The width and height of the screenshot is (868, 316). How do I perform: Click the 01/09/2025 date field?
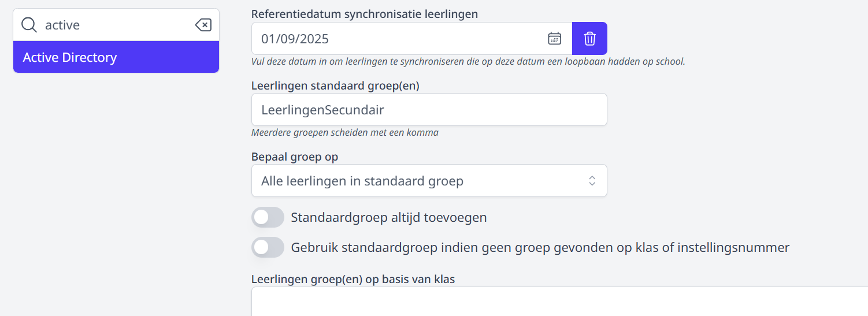click(x=412, y=39)
